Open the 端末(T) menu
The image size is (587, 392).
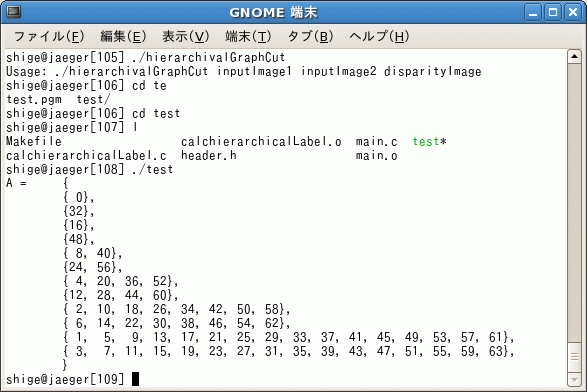click(x=248, y=36)
